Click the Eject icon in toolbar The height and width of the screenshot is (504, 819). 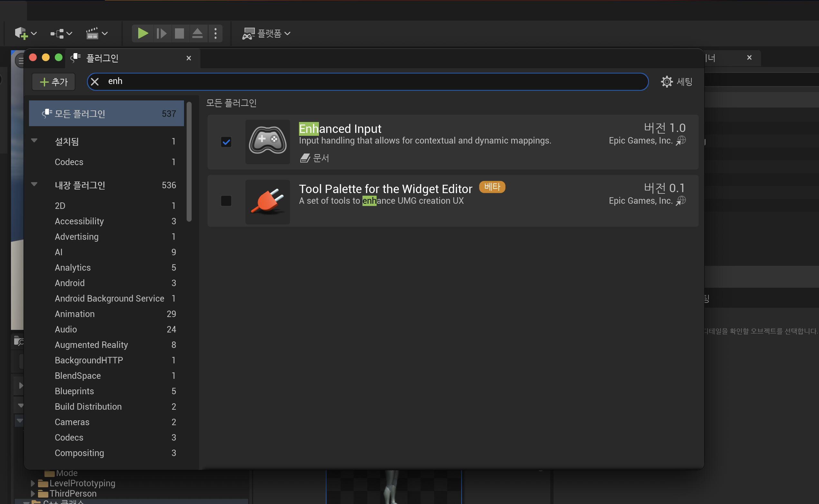pos(198,33)
